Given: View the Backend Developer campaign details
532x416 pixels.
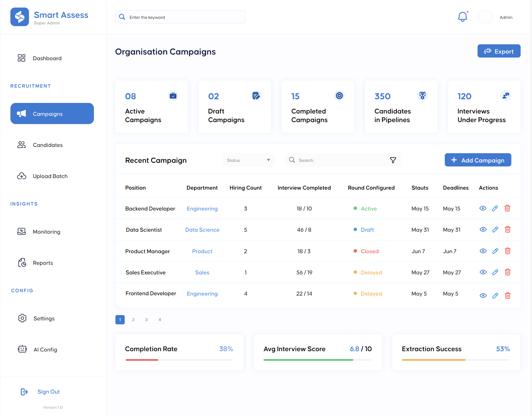Looking at the screenshot, I should tap(483, 208).
